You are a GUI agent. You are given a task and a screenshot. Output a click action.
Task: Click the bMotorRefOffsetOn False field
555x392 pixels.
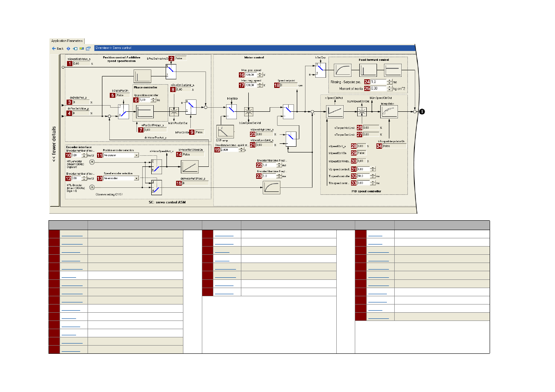coord(193,154)
